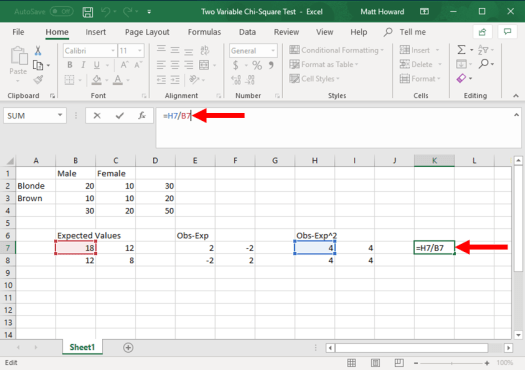The height and width of the screenshot is (370, 525).
Task: Switch to the Insert tab
Action: (95, 32)
